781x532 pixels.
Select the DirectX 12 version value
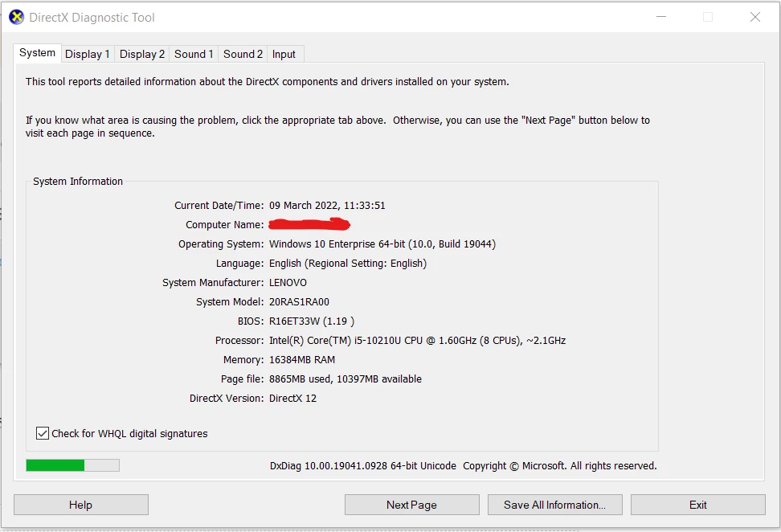tap(292, 399)
